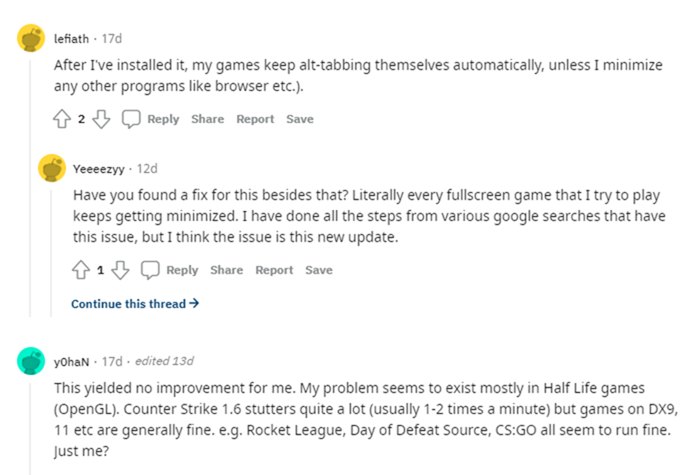This screenshot has height=475, width=689.
Task: Open the y0haN username profile
Action: (x=71, y=362)
